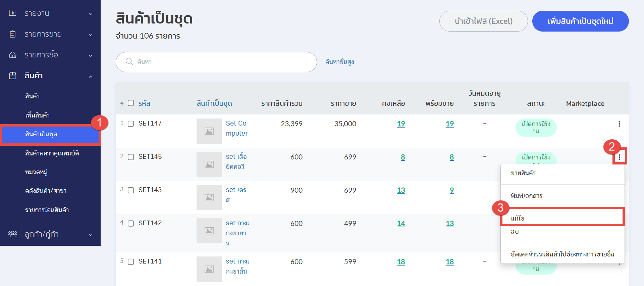Image resolution: width=644 pixels, height=286 pixels.
Task: Click the magnifier icon in search box
Action: click(x=129, y=61)
